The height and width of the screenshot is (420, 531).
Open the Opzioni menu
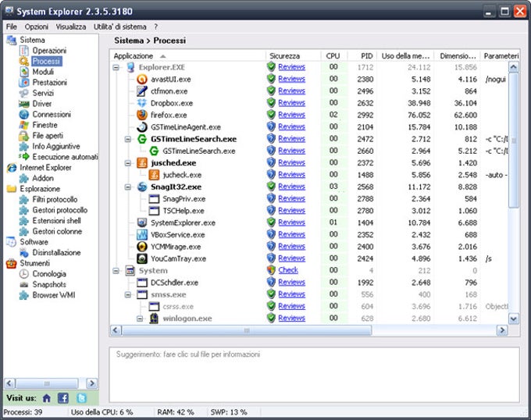pyautogui.click(x=36, y=27)
